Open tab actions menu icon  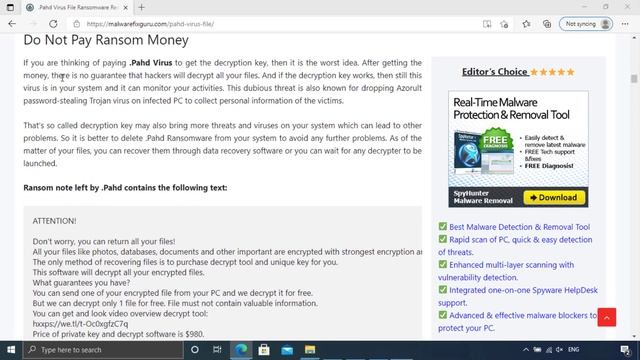(10, 7)
